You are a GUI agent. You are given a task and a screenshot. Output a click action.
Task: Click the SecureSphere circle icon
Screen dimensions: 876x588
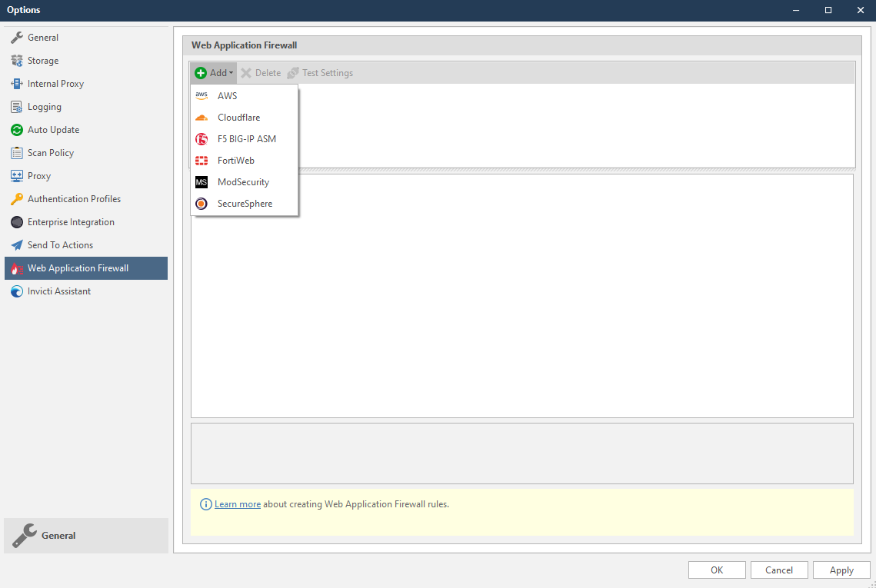202,203
